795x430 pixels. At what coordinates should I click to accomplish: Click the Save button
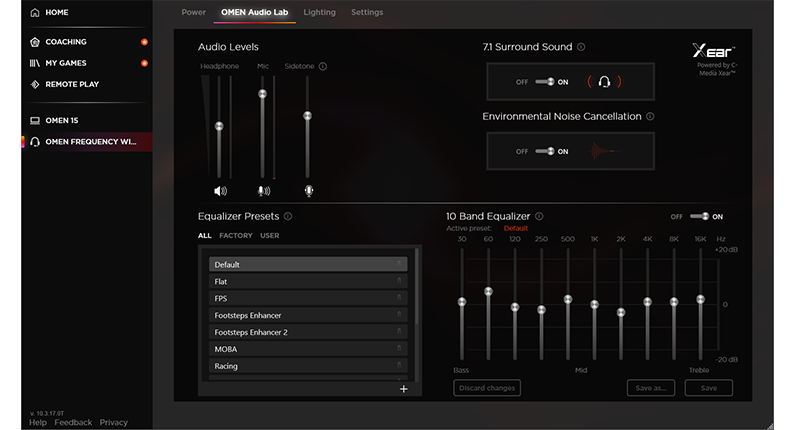[x=709, y=388]
